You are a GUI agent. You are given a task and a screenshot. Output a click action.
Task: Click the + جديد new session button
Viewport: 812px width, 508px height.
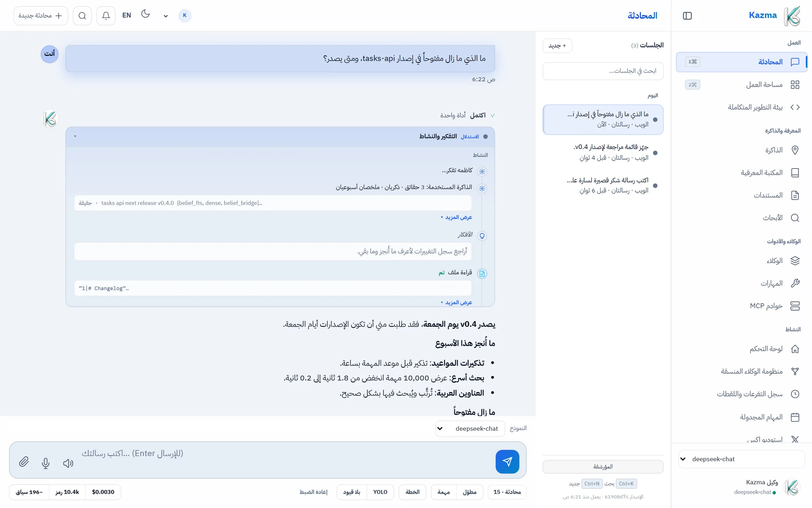[x=557, y=46]
